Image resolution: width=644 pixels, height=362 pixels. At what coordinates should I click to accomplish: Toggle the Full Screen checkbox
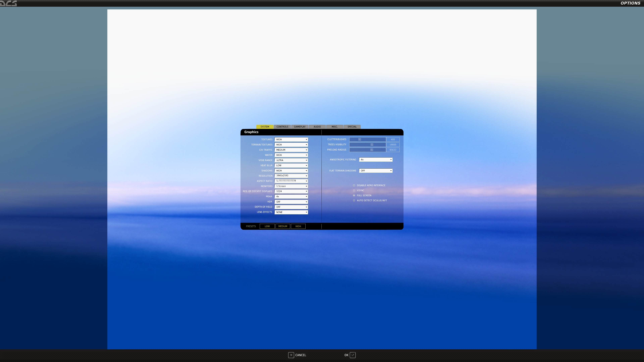(x=354, y=195)
